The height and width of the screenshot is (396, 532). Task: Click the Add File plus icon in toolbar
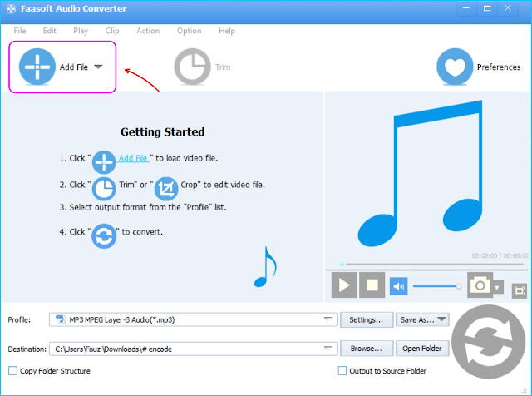37,67
